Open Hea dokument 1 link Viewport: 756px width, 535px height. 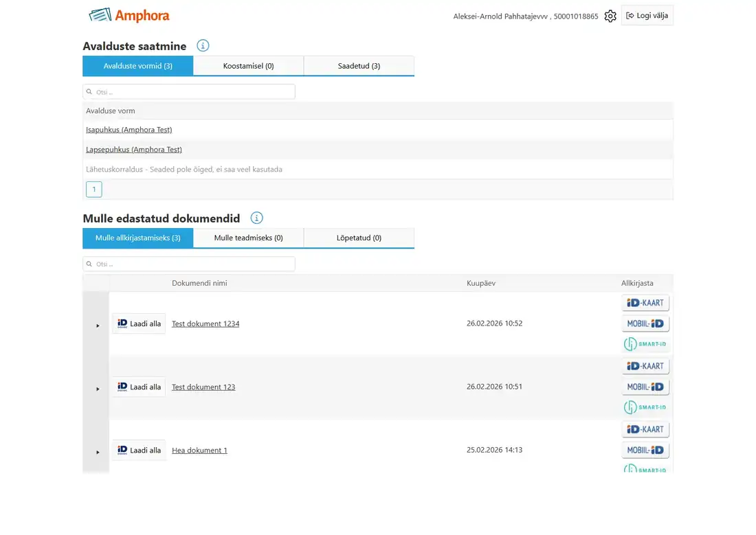pos(199,450)
